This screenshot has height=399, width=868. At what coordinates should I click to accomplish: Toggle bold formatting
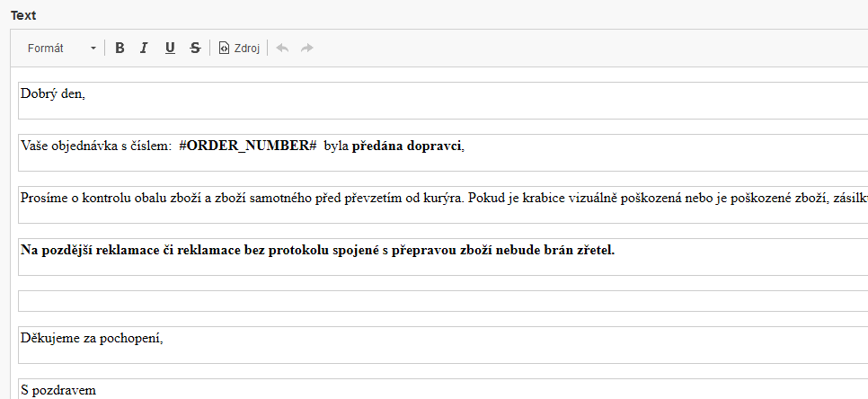coord(120,49)
